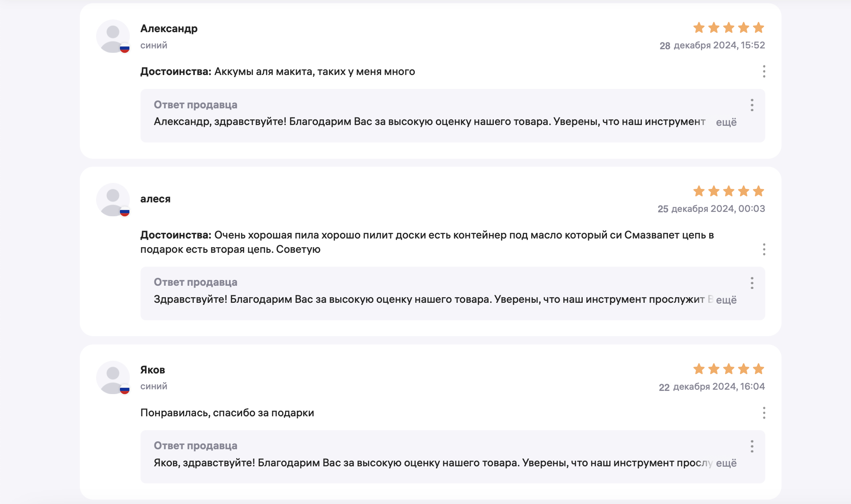Open options menu on seller reply to Александр

[752, 105]
